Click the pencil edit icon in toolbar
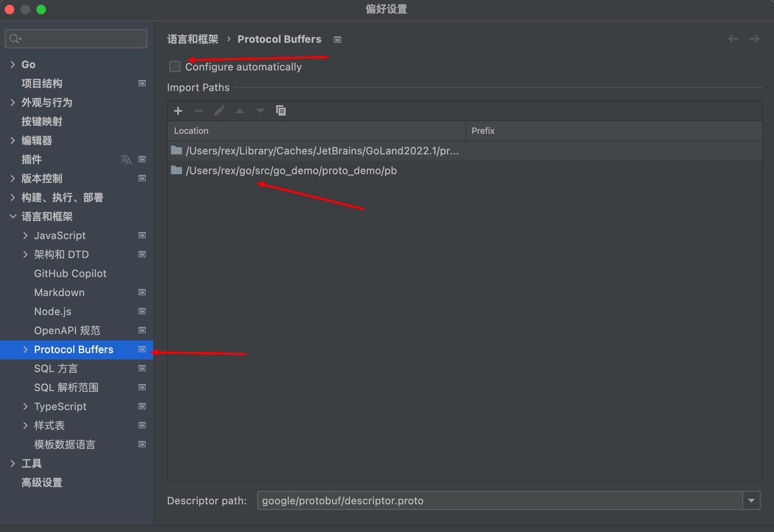Image resolution: width=774 pixels, height=532 pixels. [x=219, y=111]
